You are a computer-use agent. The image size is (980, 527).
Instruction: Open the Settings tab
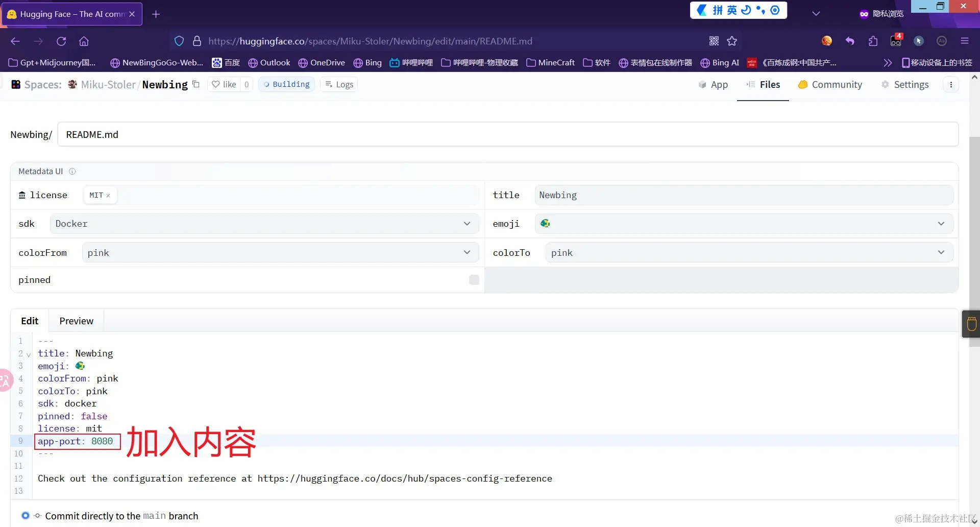click(905, 85)
